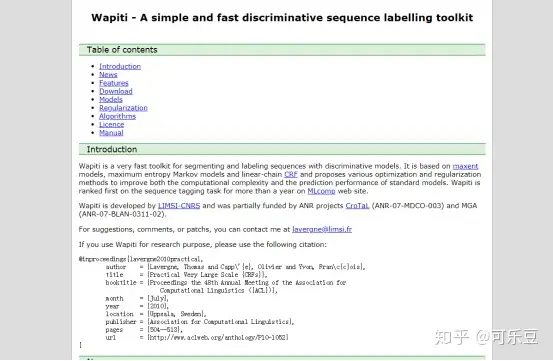The image size is (553, 361).
Task: Open the Introduction link in table of contents
Action: tap(120, 66)
